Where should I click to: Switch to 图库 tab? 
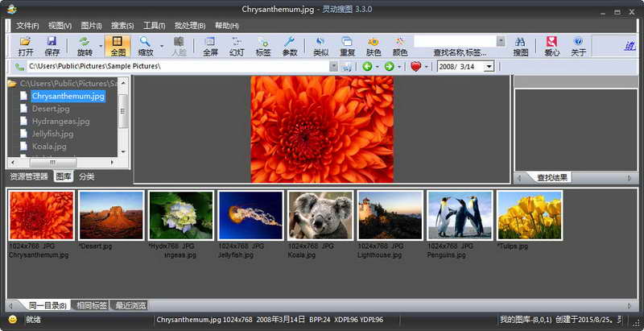point(64,177)
